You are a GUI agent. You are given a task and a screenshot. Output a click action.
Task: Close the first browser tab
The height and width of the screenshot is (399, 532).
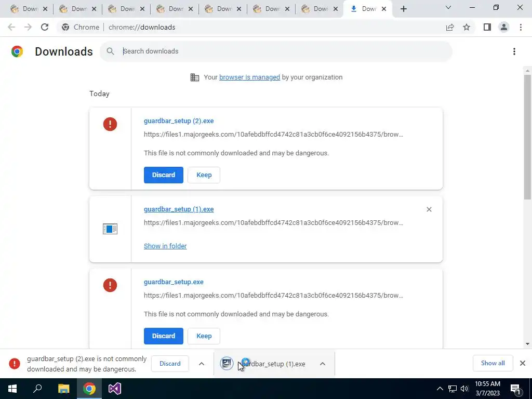[45, 9]
